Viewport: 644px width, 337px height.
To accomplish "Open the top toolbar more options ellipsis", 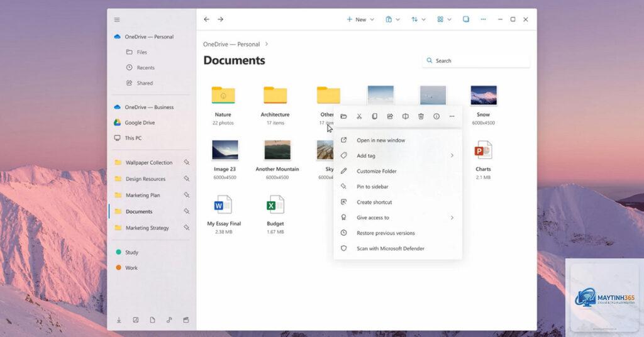I will [484, 19].
